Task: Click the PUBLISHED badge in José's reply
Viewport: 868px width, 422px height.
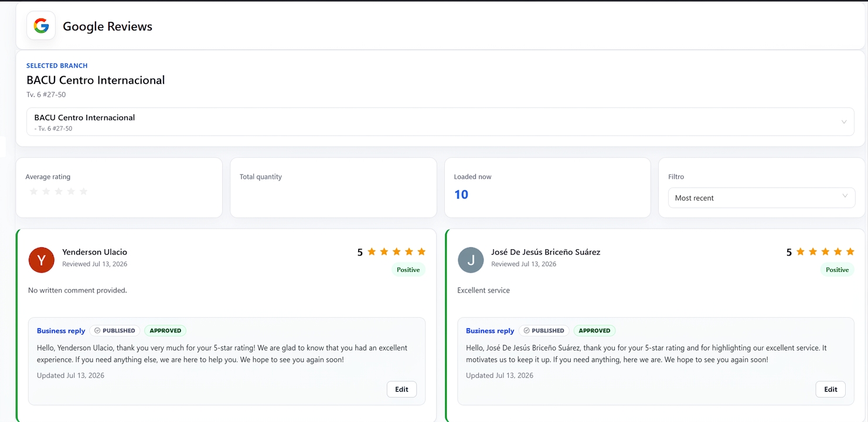Action: 544,331
